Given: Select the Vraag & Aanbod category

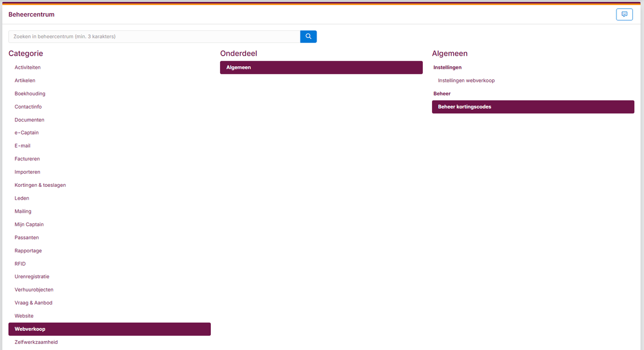Looking at the screenshot, I should pyautogui.click(x=34, y=303).
